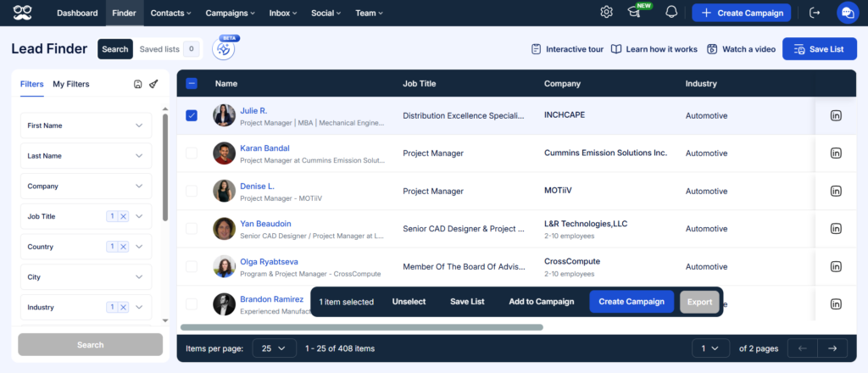The width and height of the screenshot is (868, 373).
Task: Clear the Job Title filter X
Action: 124,216
